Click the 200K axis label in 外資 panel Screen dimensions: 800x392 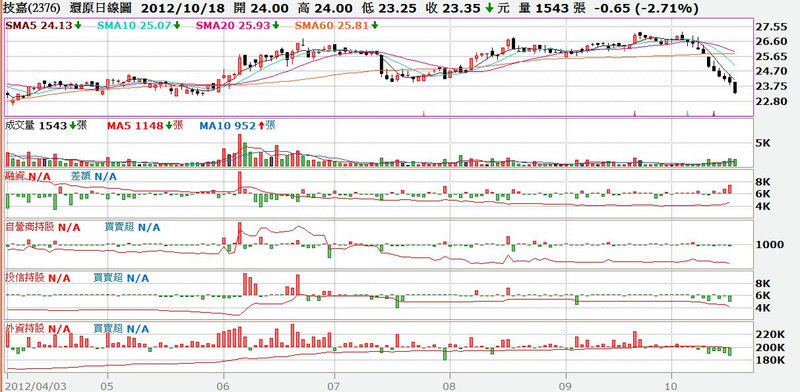tap(770, 347)
